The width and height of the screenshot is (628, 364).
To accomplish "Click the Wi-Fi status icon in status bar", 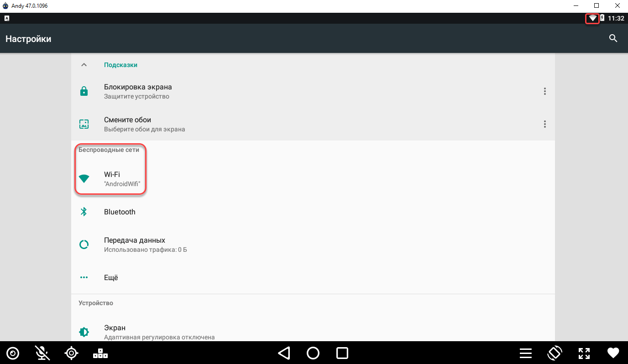I will pyautogui.click(x=592, y=18).
